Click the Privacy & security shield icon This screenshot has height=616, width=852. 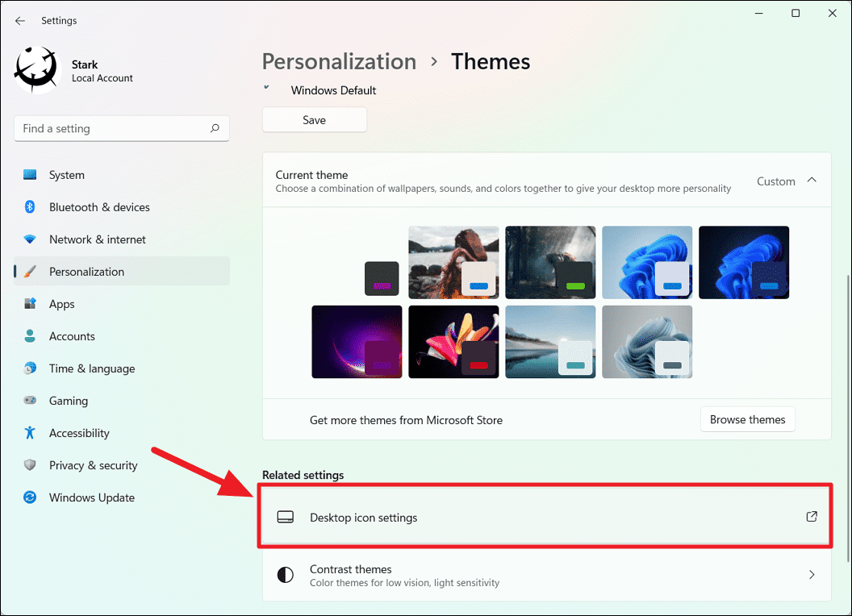click(30, 465)
